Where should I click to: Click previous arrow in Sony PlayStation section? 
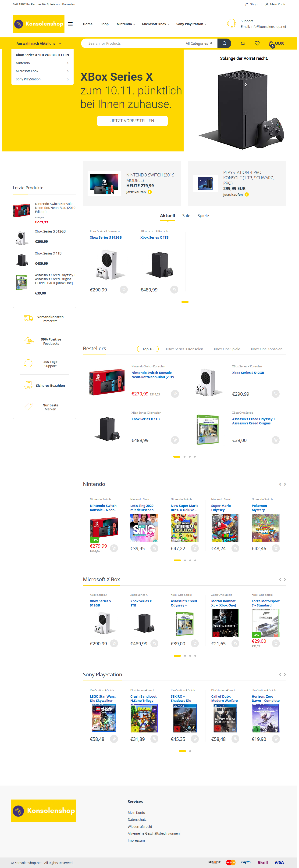(280, 674)
